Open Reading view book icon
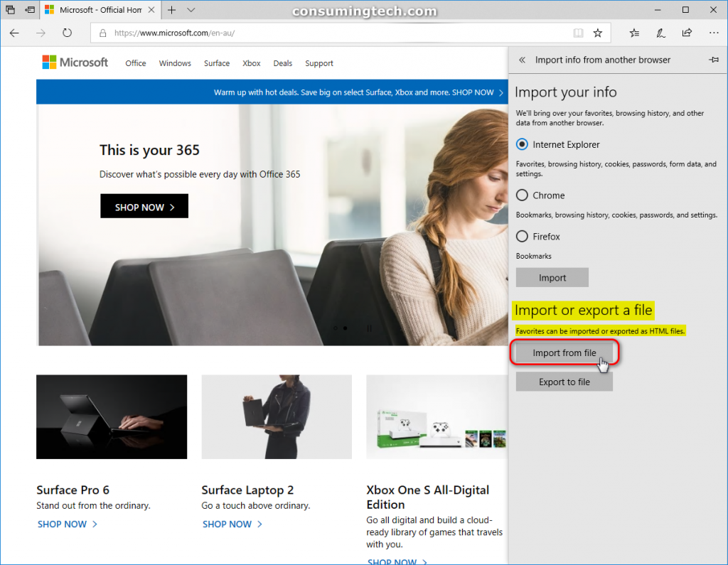 [578, 33]
